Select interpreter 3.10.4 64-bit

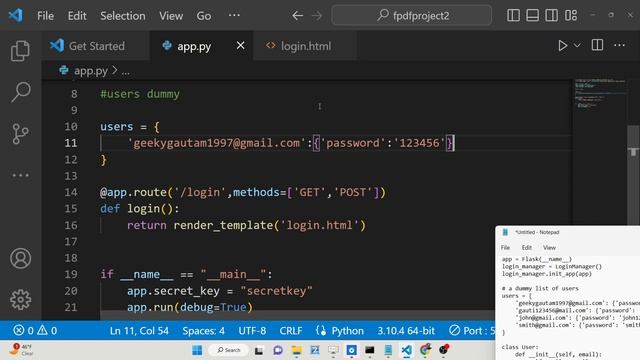coord(406,331)
